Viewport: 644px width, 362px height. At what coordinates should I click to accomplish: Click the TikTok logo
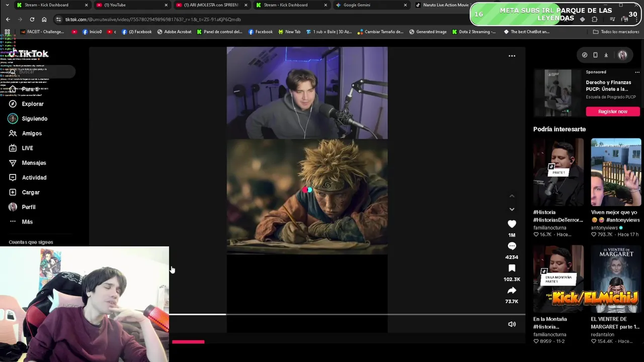pos(29,54)
